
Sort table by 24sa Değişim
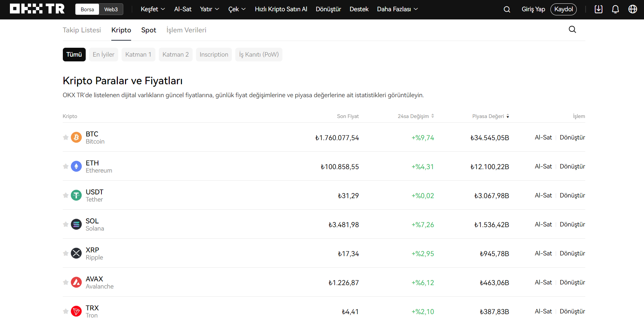(416, 116)
